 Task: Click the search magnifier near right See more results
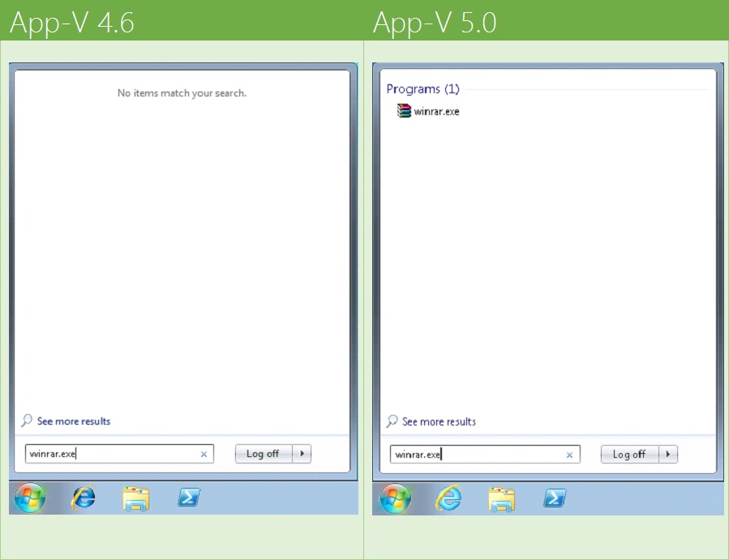coord(393,421)
